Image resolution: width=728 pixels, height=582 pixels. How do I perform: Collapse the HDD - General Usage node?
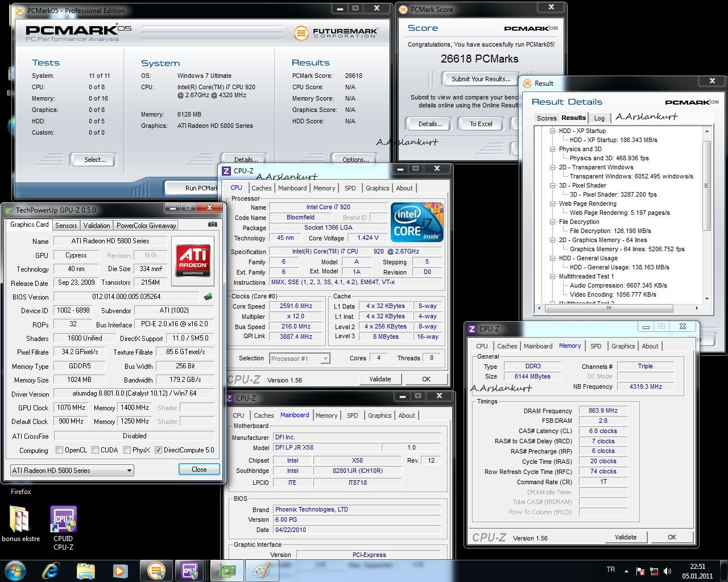coord(552,258)
